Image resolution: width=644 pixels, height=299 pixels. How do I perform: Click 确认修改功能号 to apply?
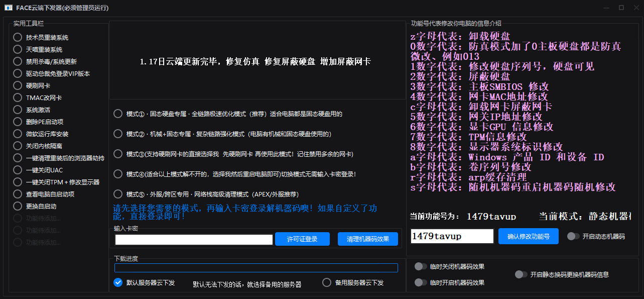(x=528, y=236)
